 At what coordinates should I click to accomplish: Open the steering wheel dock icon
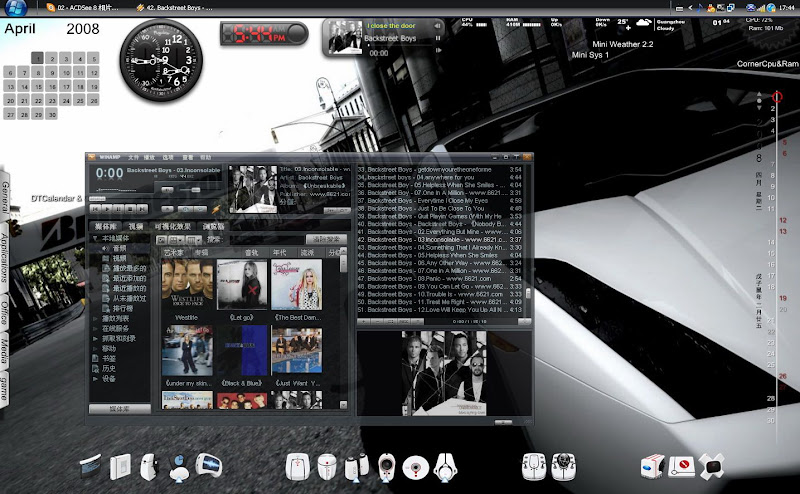tap(563, 466)
